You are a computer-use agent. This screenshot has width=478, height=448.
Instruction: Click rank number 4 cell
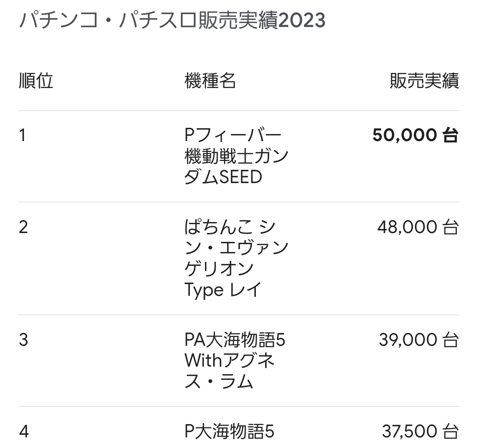point(24,432)
